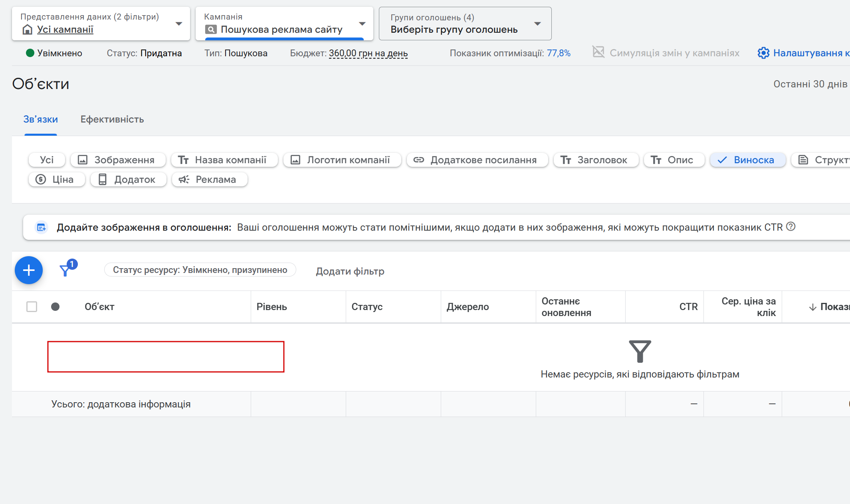Select the Зображення asset filter chip

(x=118, y=160)
